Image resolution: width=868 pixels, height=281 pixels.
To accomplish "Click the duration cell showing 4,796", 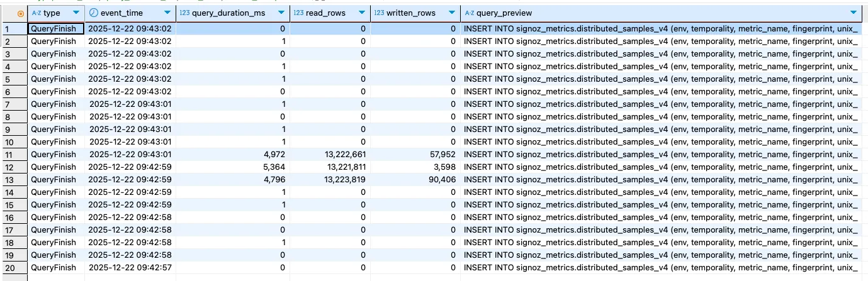I will tap(232, 179).
